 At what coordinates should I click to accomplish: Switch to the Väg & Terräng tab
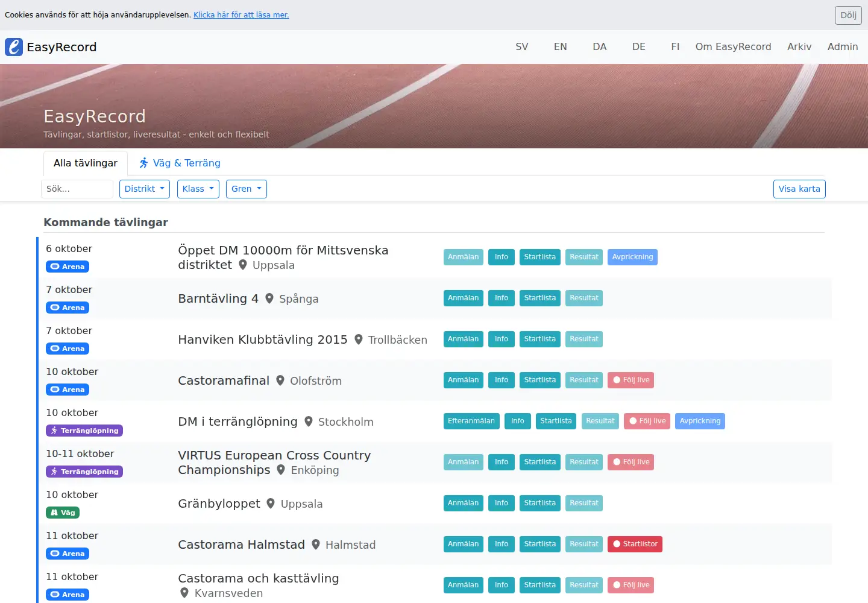pos(180,163)
